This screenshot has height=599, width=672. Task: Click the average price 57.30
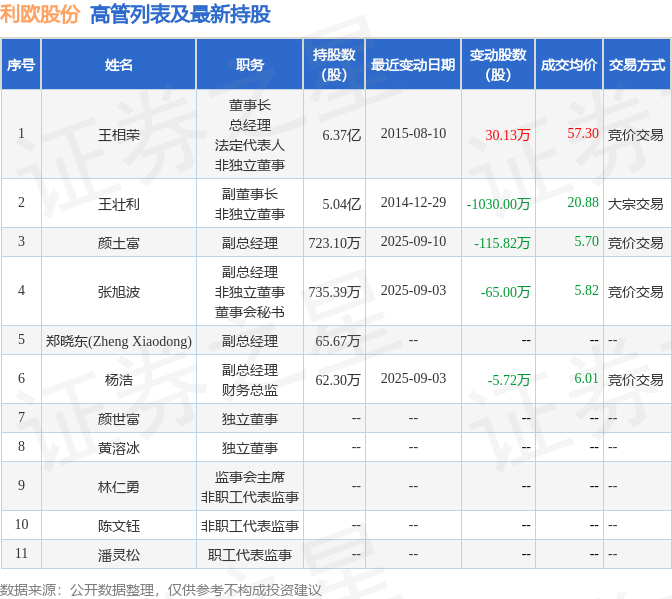583,133
